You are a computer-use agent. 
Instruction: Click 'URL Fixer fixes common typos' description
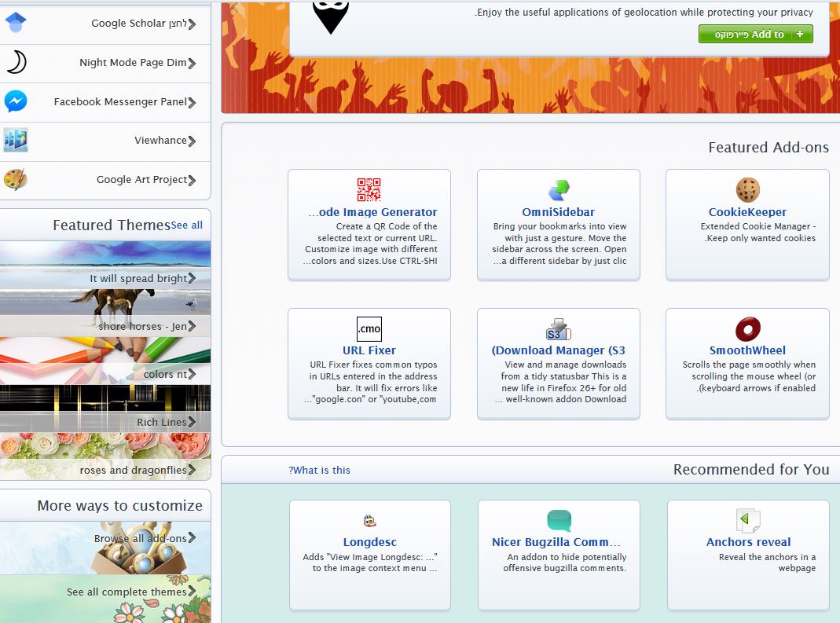pos(371,382)
